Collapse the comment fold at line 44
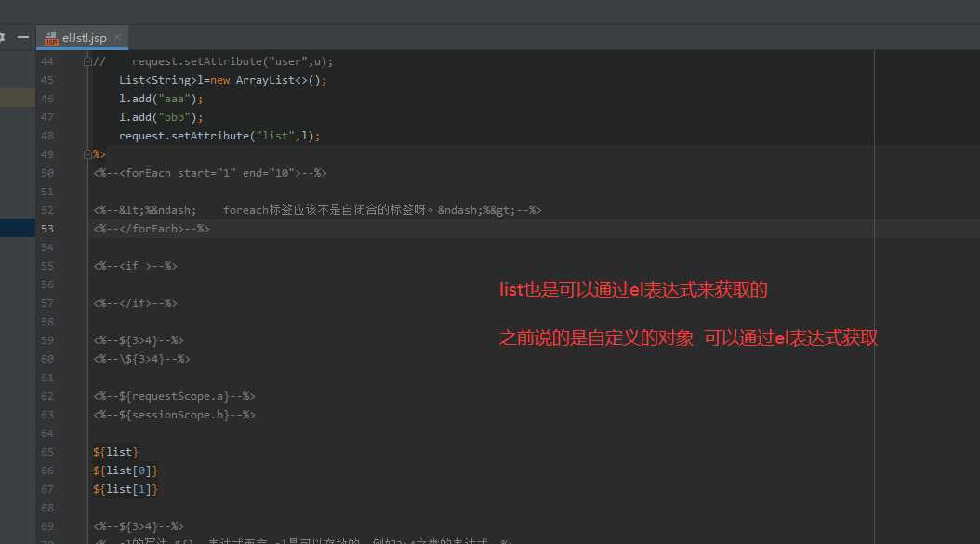980x544 pixels. pos(87,62)
